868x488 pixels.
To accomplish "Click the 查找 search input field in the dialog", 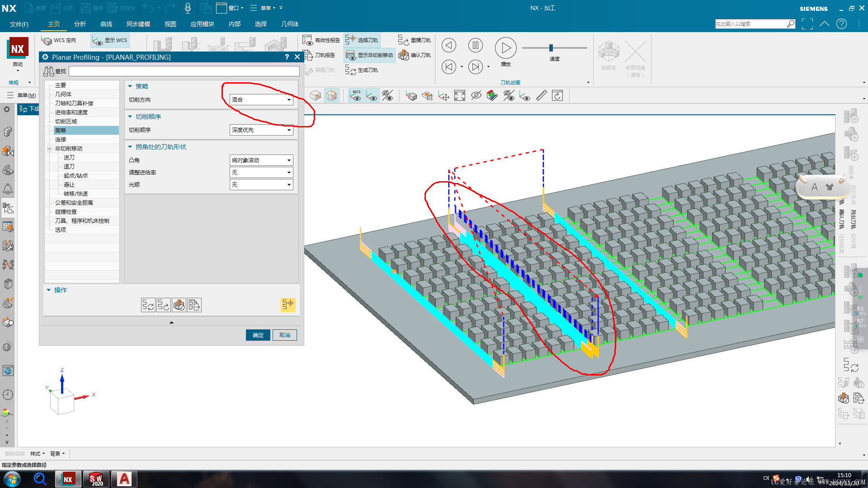I will [x=184, y=71].
